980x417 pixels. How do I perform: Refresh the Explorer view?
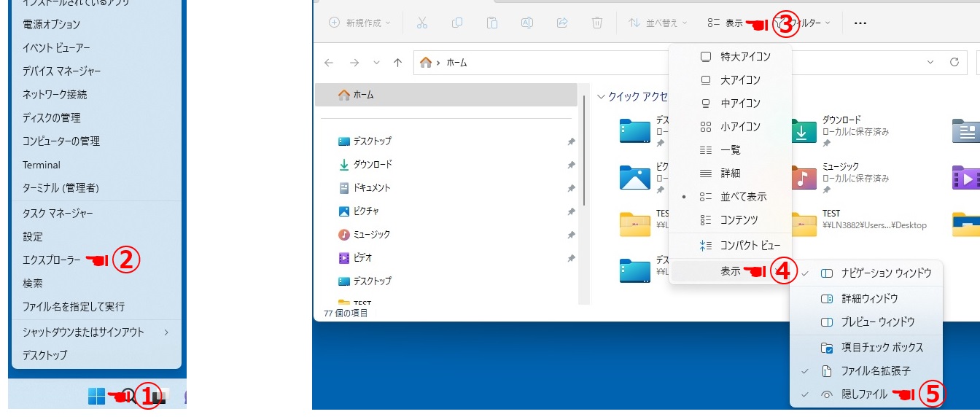click(954, 63)
